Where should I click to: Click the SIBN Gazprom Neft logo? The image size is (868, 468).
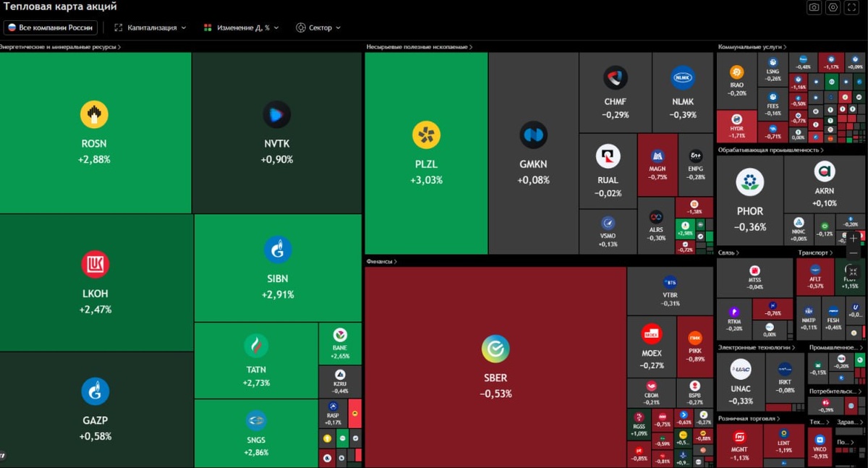coord(278,250)
